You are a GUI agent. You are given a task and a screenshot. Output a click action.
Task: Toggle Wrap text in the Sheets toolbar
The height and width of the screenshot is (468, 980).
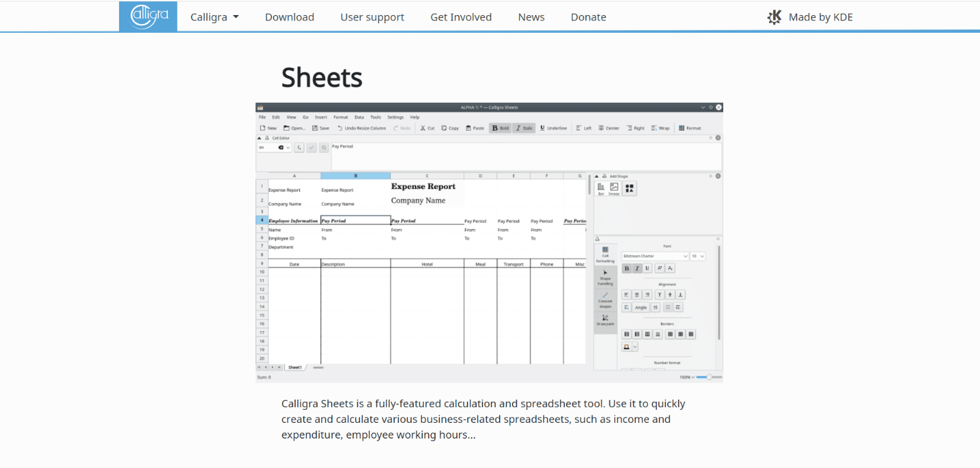pyautogui.click(x=661, y=128)
